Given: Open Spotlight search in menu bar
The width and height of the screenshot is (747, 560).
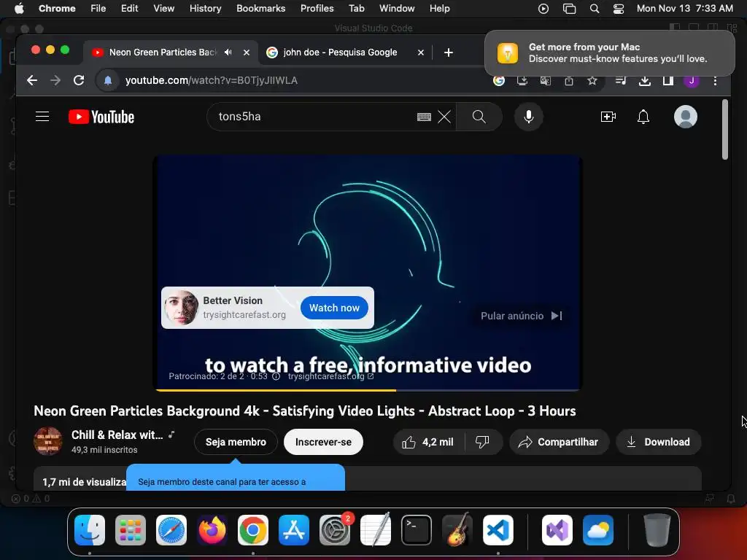Looking at the screenshot, I should pyautogui.click(x=595, y=8).
